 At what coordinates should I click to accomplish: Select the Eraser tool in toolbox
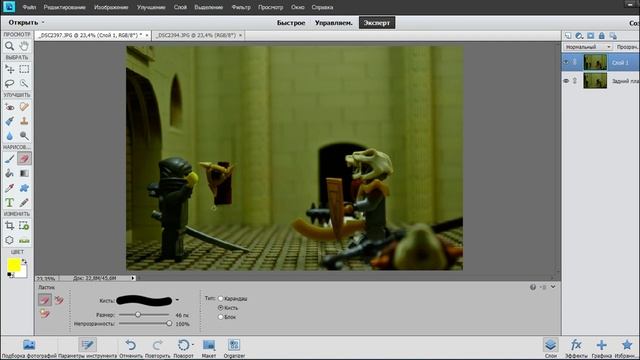(x=24, y=159)
